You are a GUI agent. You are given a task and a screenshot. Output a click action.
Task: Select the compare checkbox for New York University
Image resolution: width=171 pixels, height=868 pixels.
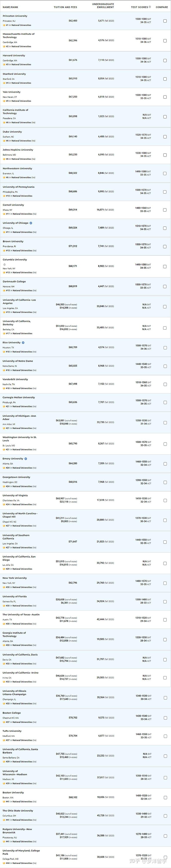(x=165, y=583)
